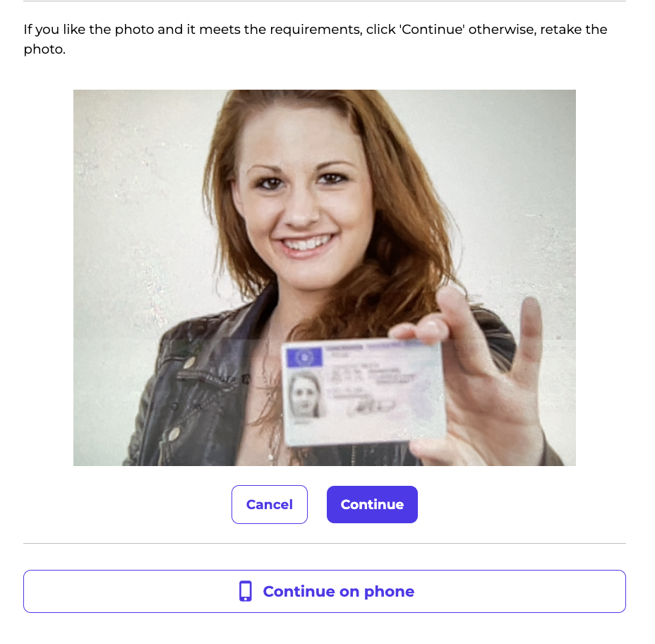Click the word 'phone' in the bottom button
Viewport: 655px width, 644px height.
click(389, 591)
